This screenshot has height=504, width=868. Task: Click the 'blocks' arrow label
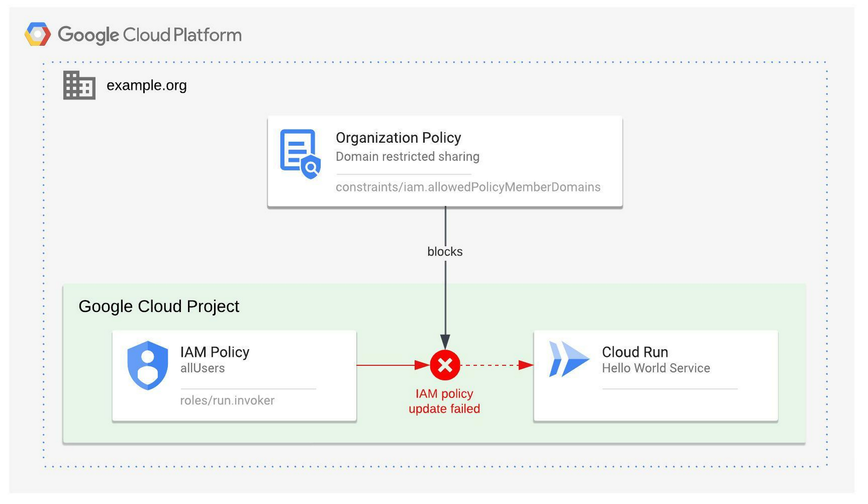click(445, 252)
